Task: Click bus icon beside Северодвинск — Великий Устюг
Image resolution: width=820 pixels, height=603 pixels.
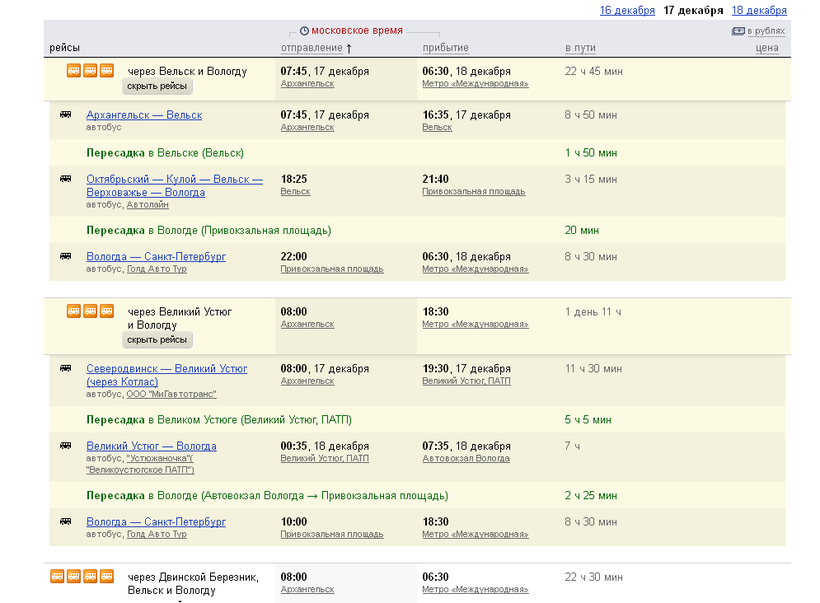Action: (x=66, y=368)
